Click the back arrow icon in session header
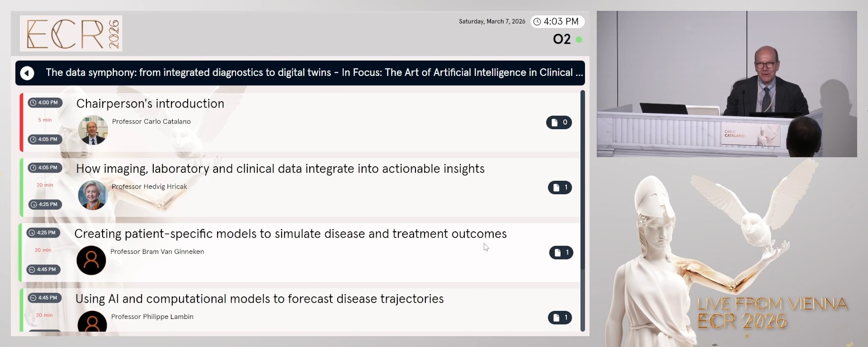This screenshot has height=347, width=868. [27, 73]
